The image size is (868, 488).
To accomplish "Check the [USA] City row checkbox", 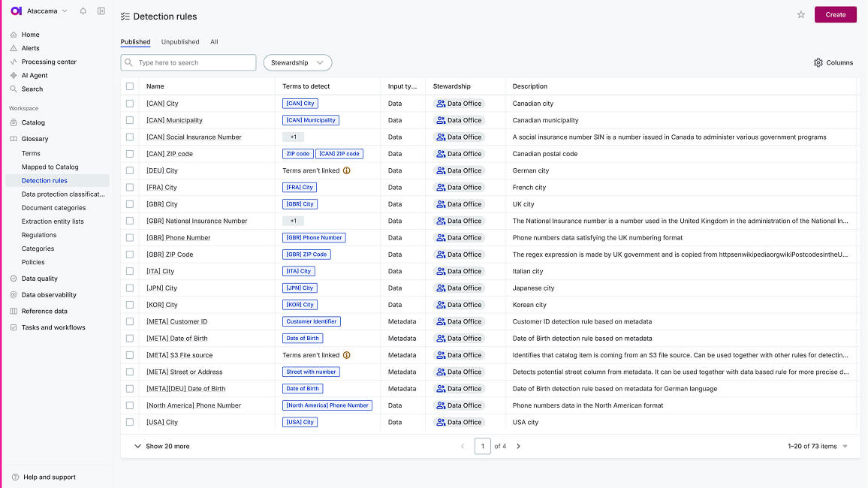I will coord(130,422).
